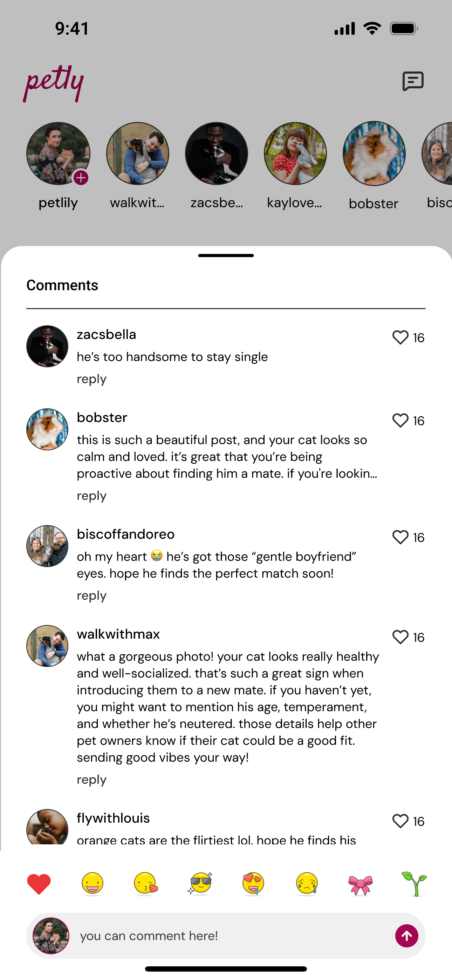
Task: View kaylove's story avatar
Action: (296, 153)
